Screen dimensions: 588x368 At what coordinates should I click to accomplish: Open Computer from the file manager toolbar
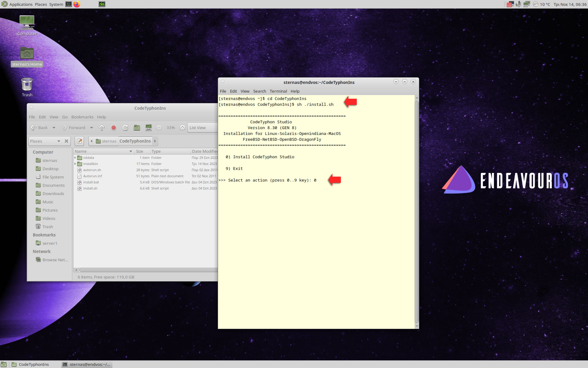pos(149,128)
